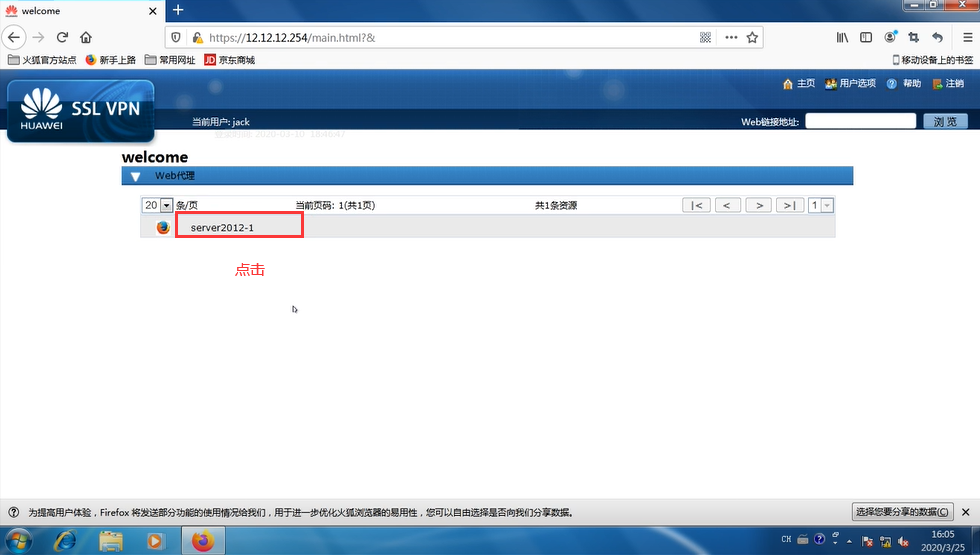This screenshot has width=980, height=555.
Task: Open the tray network icon
Action: click(x=885, y=541)
